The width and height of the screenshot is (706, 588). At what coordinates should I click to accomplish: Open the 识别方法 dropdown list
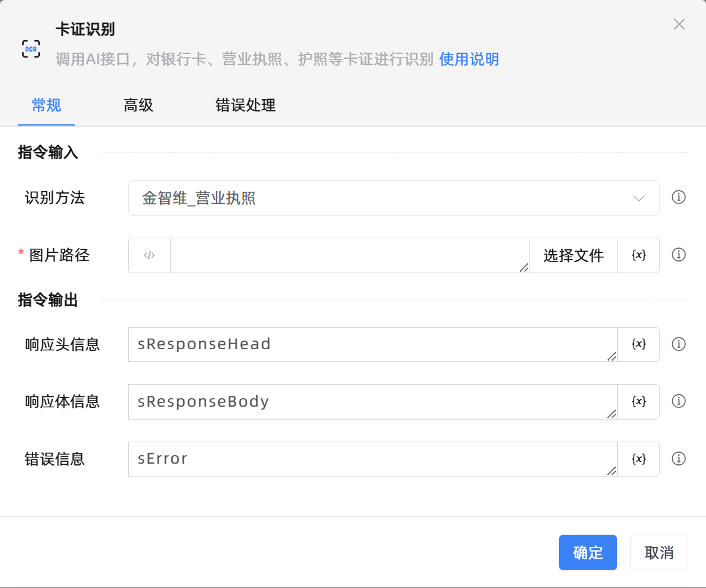pyautogui.click(x=393, y=198)
